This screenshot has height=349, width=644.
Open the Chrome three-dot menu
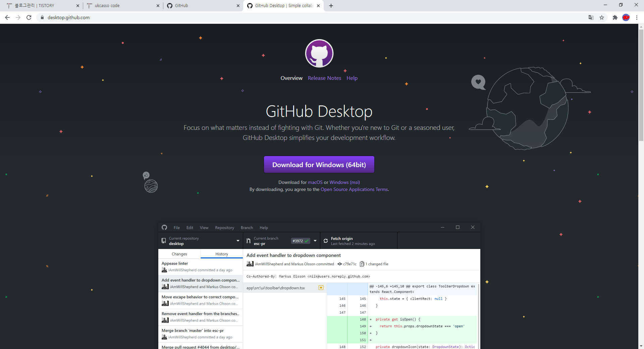(x=637, y=17)
